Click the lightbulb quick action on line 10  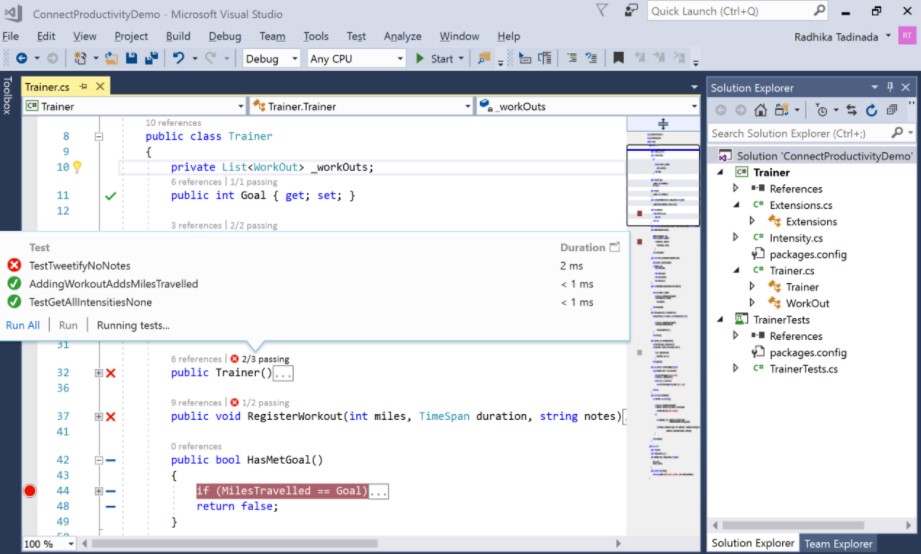77,167
